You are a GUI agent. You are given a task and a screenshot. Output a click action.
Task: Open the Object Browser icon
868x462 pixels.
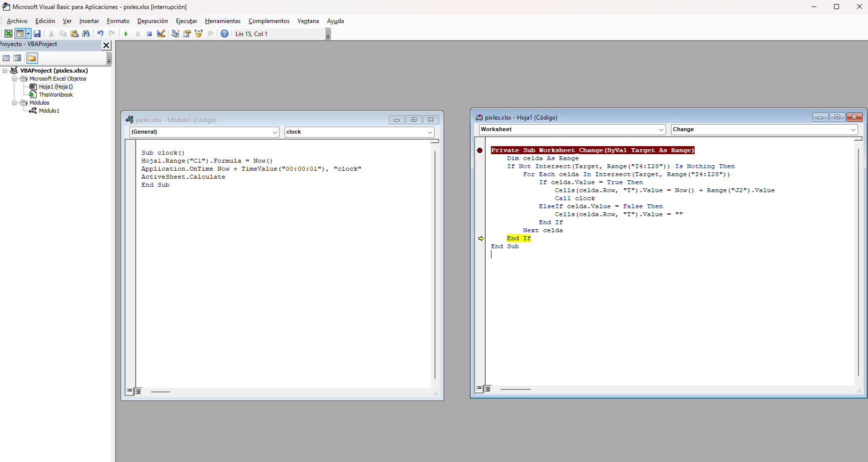point(198,34)
